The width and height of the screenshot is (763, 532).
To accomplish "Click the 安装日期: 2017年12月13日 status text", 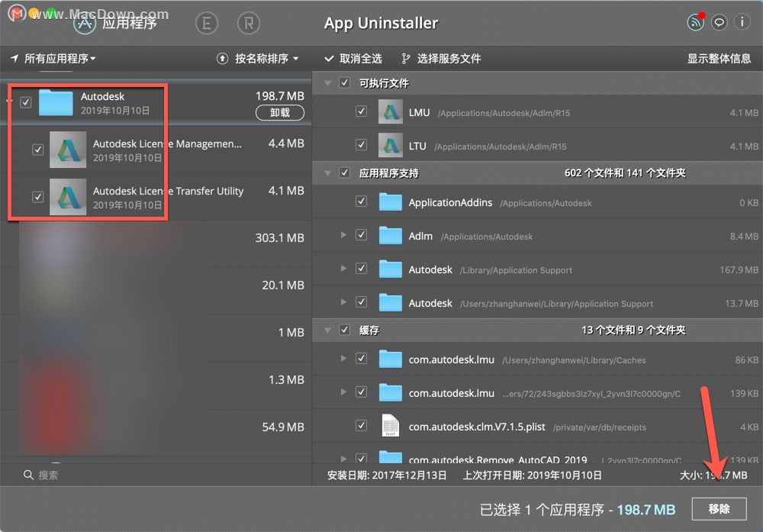I will coord(387,476).
